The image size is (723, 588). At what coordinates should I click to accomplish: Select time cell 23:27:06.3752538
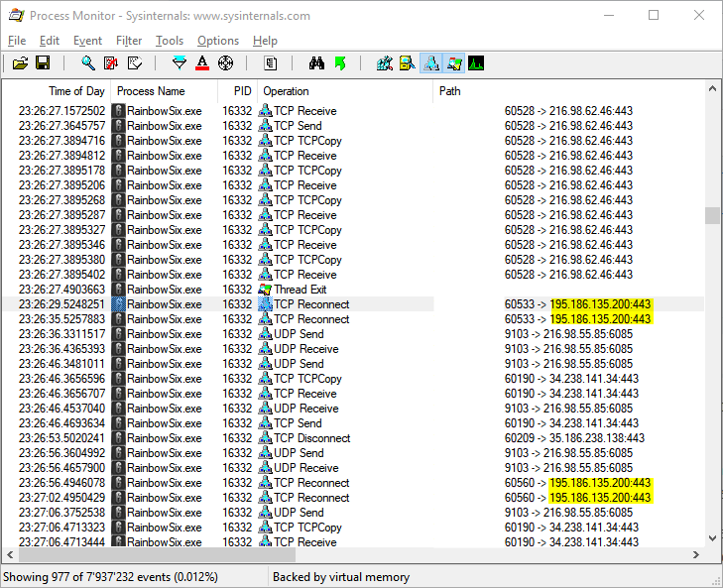click(x=61, y=513)
